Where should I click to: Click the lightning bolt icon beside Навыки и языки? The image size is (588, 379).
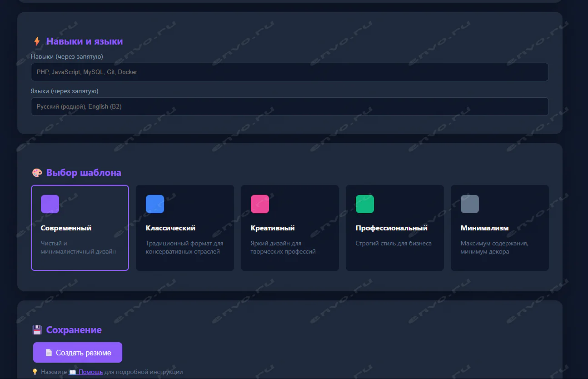(x=37, y=41)
